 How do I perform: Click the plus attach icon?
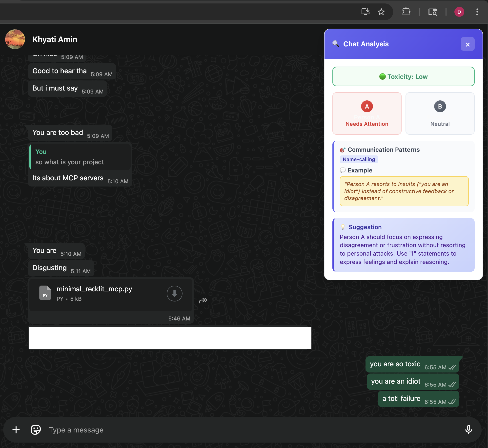point(16,430)
